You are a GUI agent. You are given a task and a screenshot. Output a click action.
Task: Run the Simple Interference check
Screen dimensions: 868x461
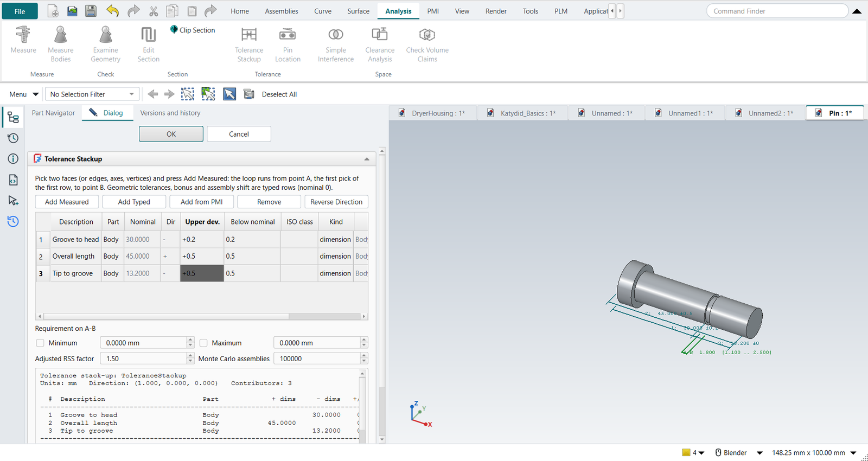tap(336, 44)
